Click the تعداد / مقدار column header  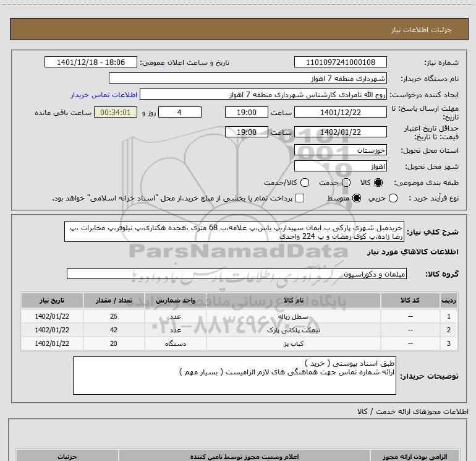pyautogui.click(x=114, y=301)
